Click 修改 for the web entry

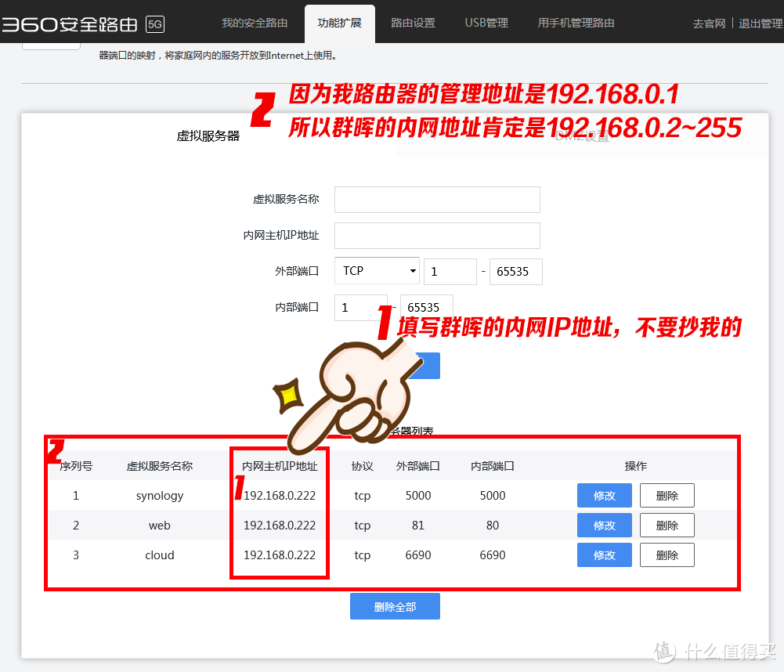(604, 525)
